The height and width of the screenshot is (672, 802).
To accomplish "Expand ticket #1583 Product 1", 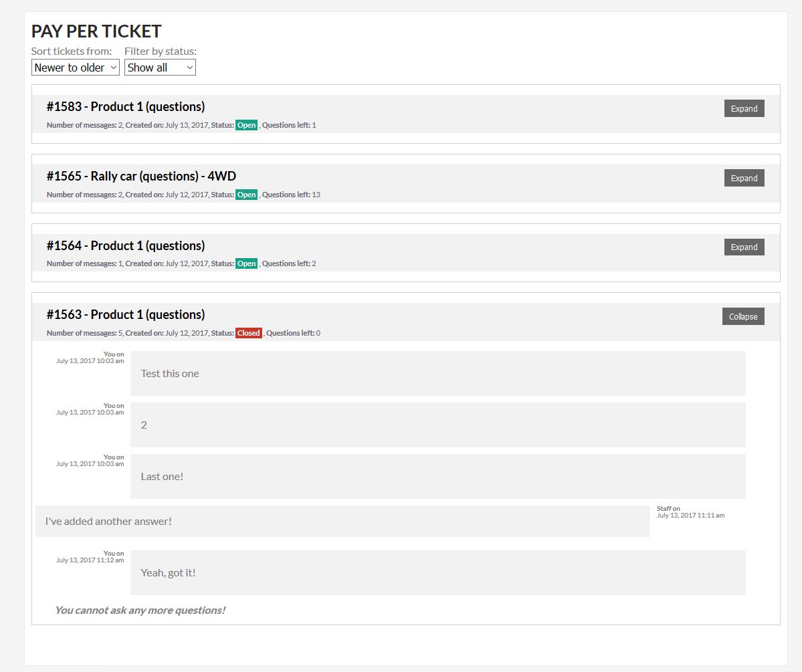I will pyautogui.click(x=744, y=108).
